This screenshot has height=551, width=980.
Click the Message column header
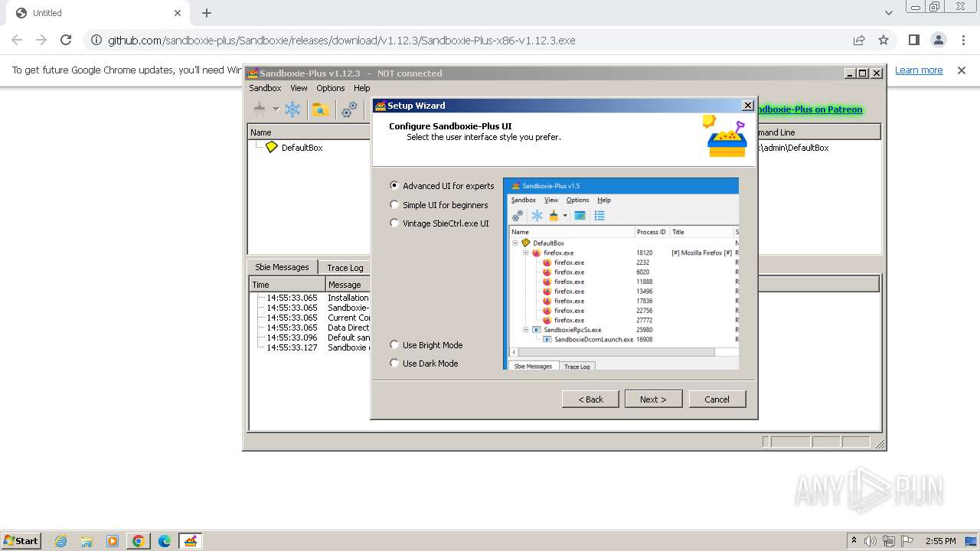(x=348, y=284)
